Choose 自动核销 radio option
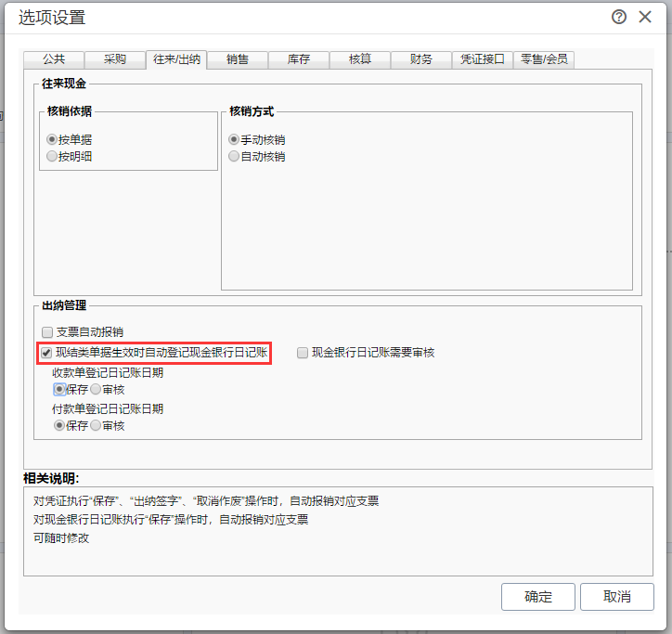This screenshot has width=672, height=634. tap(234, 156)
